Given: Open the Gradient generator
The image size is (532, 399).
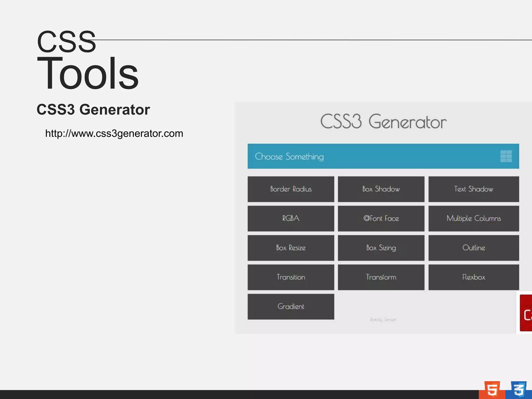Looking at the screenshot, I should pyautogui.click(x=291, y=307).
